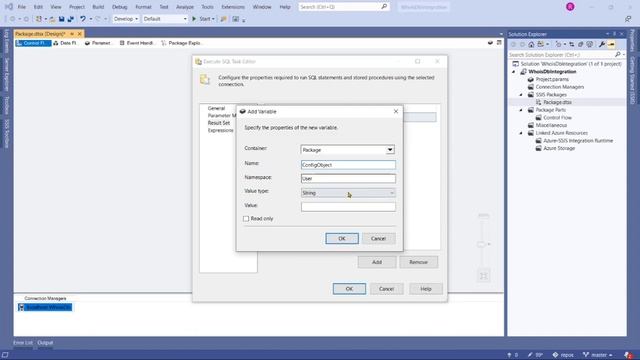Screen dimensions: 640x360
Task: Open the Default platform dropdown
Action: click(x=165, y=19)
